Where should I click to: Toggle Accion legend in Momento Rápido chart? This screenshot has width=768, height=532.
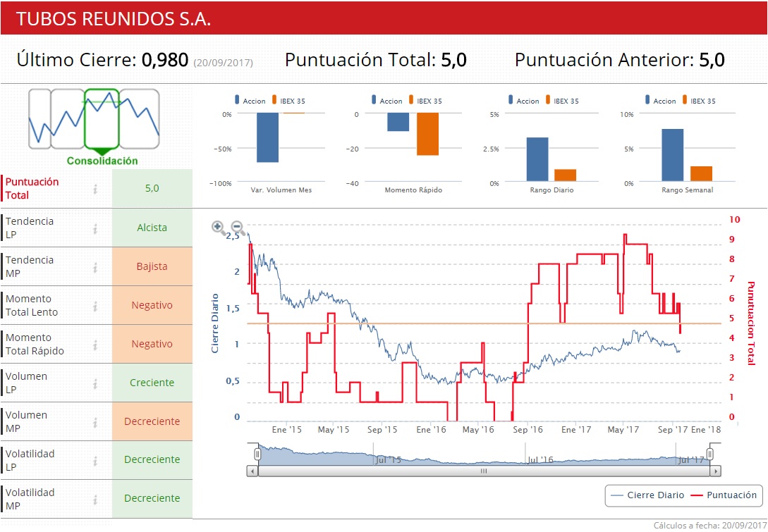click(x=387, y=101)
